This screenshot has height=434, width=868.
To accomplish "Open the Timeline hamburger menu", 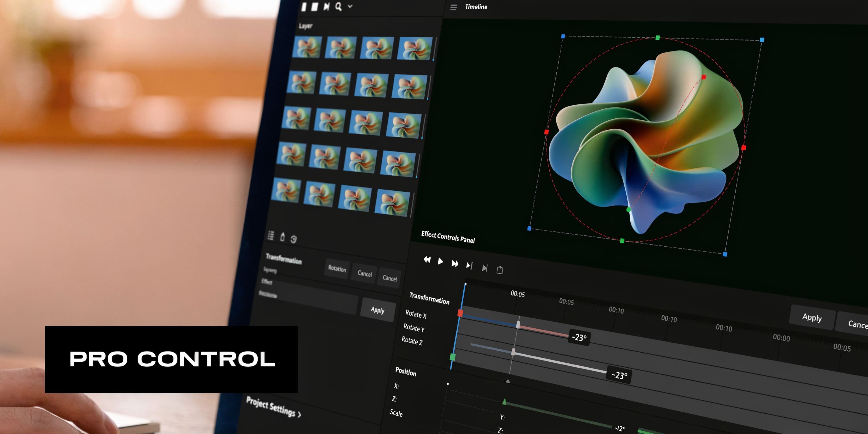I will [x=453, y=7].
